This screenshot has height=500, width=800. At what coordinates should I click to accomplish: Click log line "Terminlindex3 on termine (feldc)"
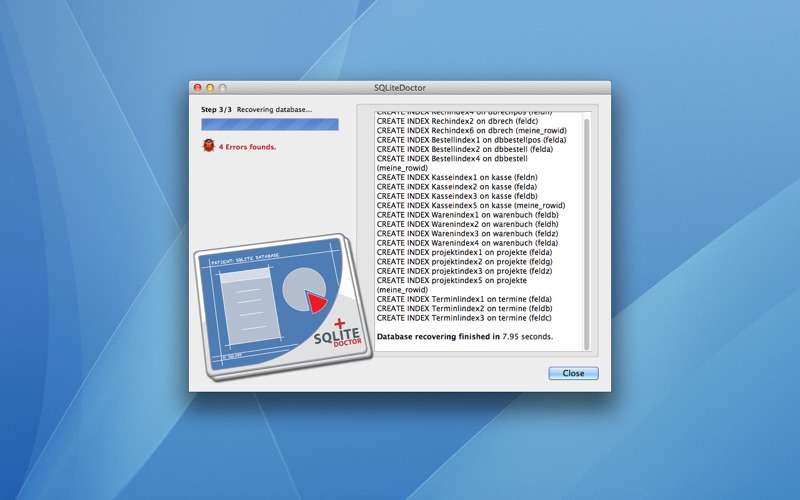(x=464, y=318)
